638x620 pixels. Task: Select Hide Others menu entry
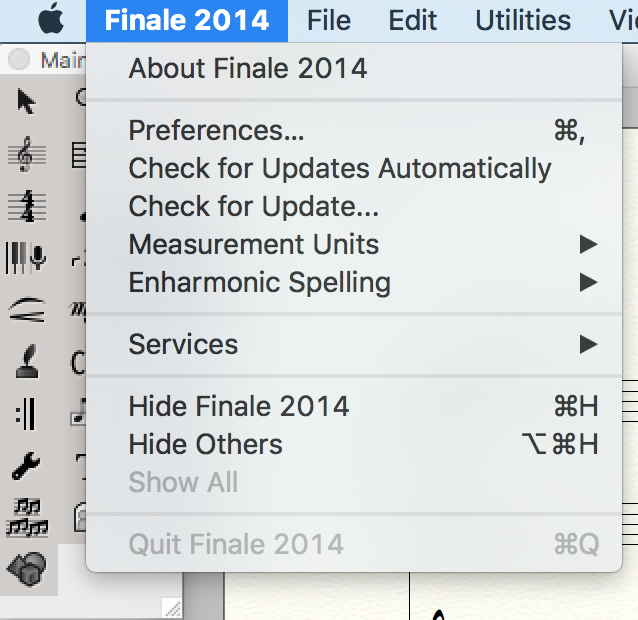pyautogui.click(x=206, y=445)
